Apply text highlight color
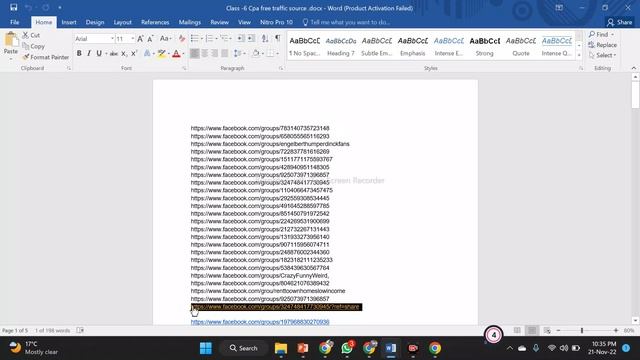 click(x=162, y=53)
